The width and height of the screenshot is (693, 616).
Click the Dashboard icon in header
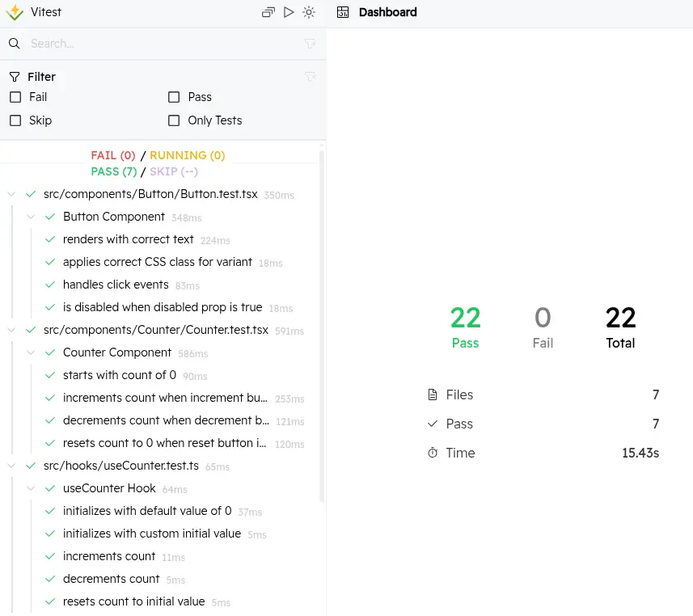pyautogui.click(x=344, y=13)
